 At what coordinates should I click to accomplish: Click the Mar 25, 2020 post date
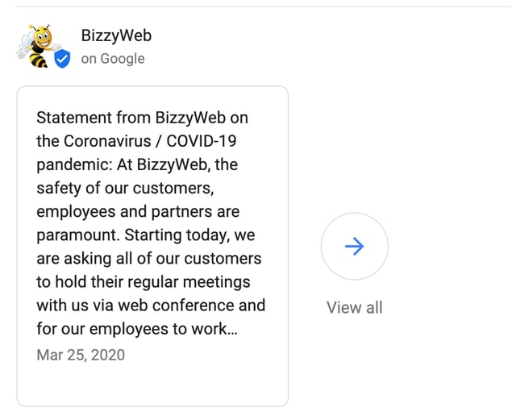tap(81, 355)
